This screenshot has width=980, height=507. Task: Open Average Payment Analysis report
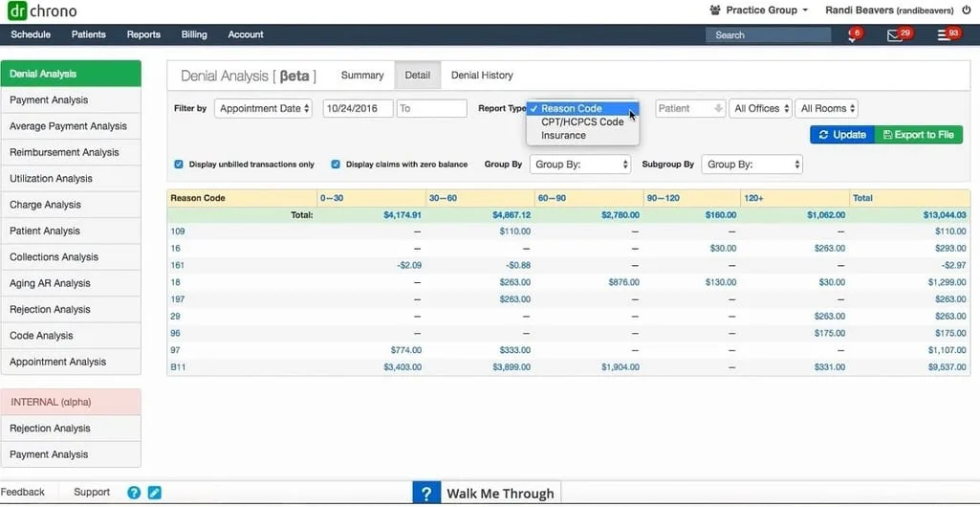[72, 126]
